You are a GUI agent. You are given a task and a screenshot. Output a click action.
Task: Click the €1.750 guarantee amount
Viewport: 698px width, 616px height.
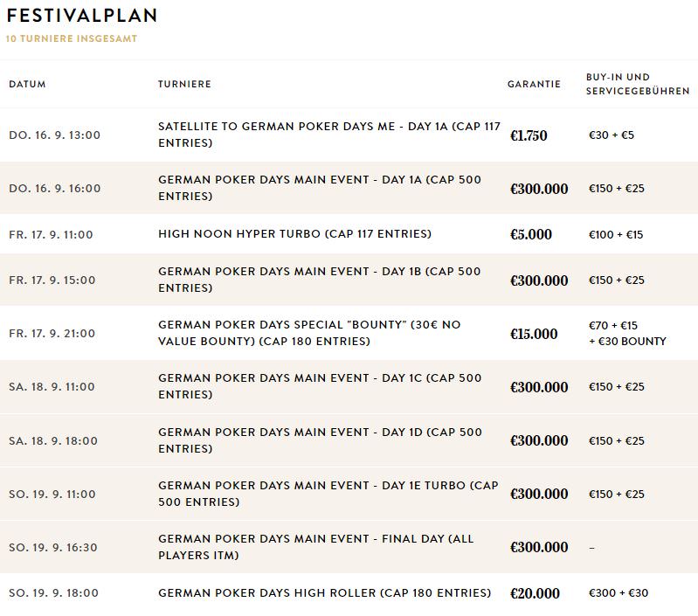click(529, 135)
